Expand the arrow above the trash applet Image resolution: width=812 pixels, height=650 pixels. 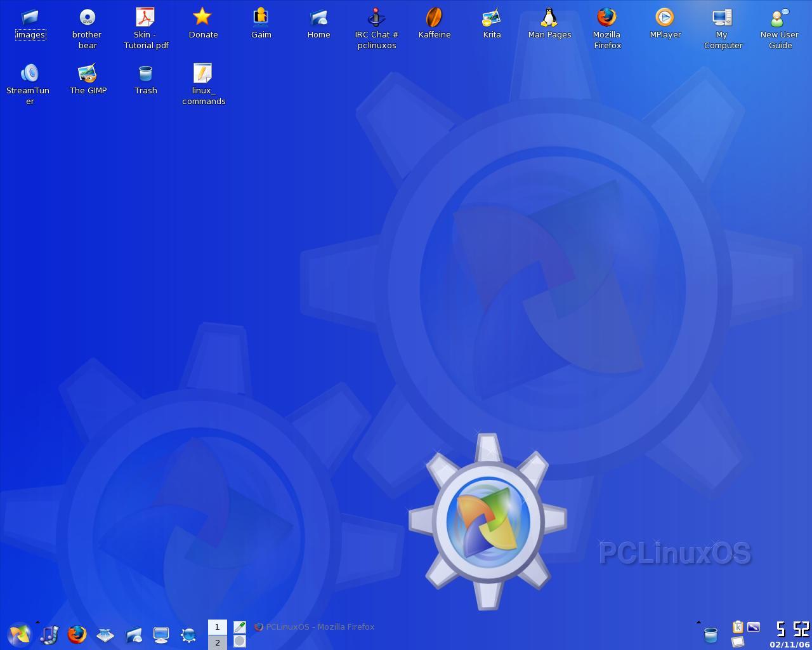698,622
